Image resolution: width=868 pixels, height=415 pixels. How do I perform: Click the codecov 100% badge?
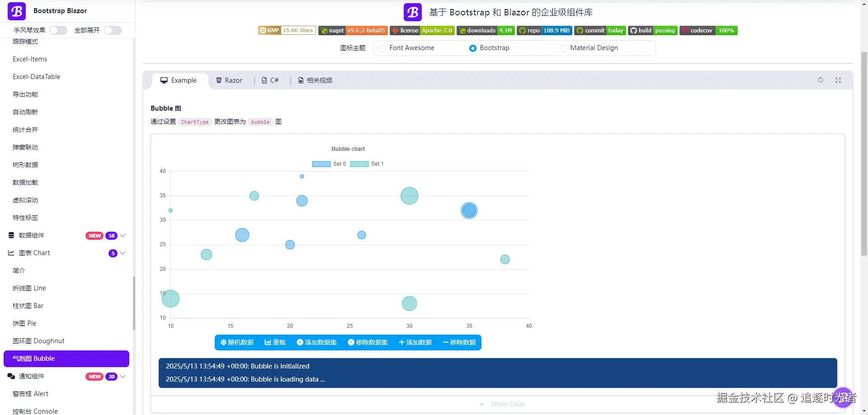[x=708, y=30]
